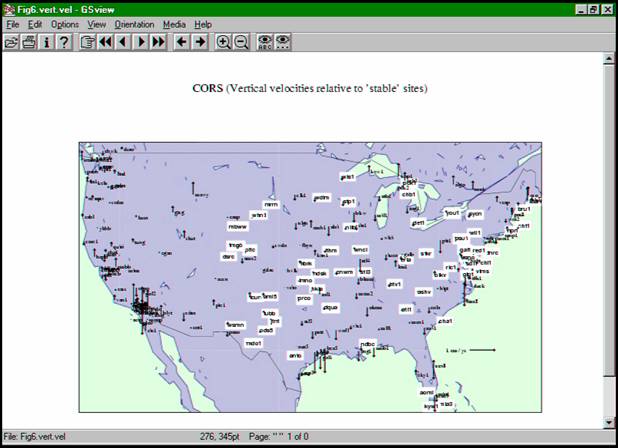The height and width of the screenshot is (448, 618).
Task: Jump back with the double-left arrow icon
Action: 105,42
